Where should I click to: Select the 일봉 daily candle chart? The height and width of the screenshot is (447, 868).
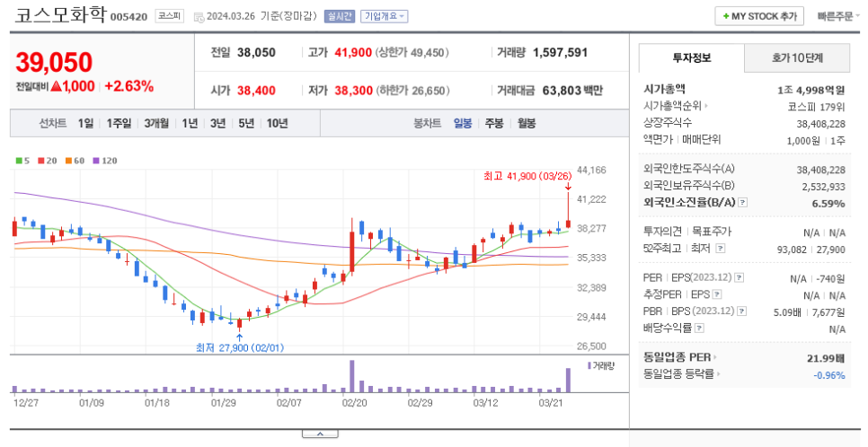pyautogui.click(x=463, y=123)
